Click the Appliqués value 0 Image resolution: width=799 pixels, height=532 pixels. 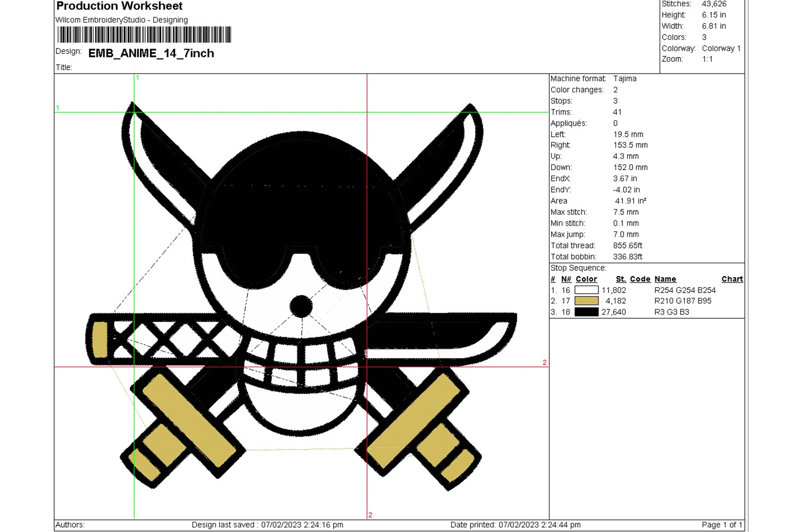615,123
